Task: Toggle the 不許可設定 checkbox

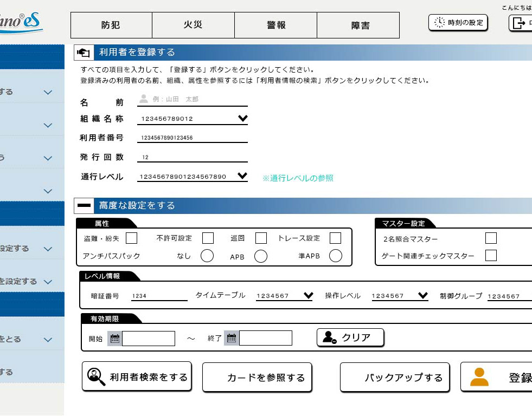Action: click(208, 238)
